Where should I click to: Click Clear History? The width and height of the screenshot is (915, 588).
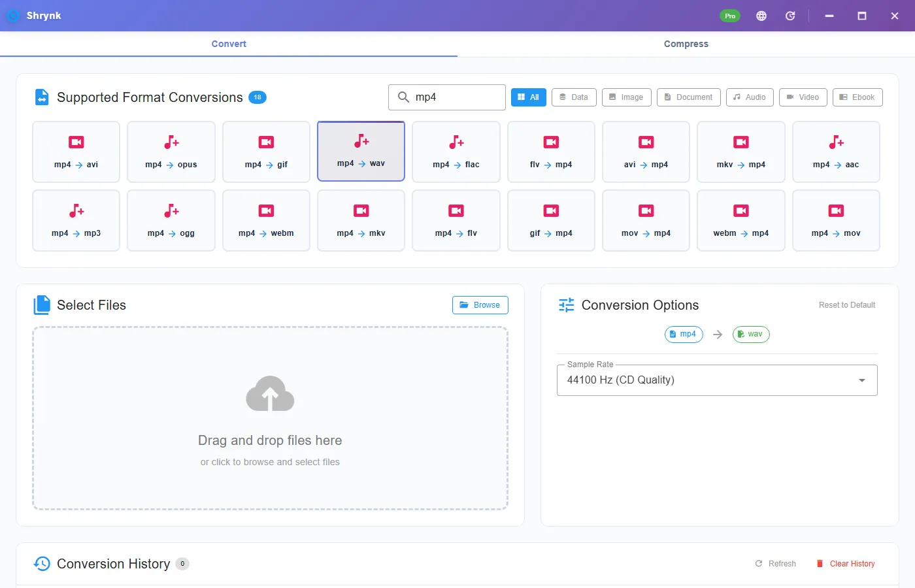(x=846, y=564)
